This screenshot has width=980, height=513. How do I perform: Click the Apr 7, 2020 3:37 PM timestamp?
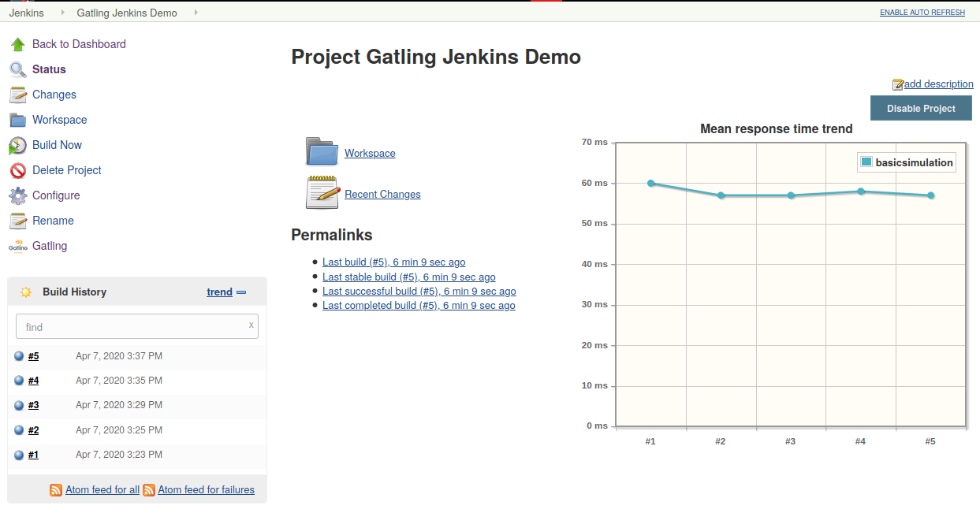click(119, 356)
